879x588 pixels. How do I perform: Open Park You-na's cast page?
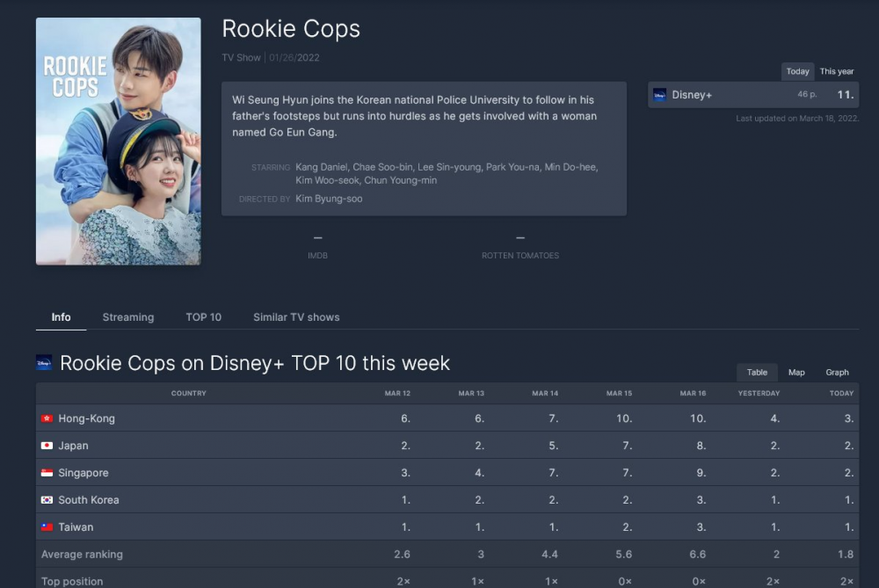[x=512, y=167]
